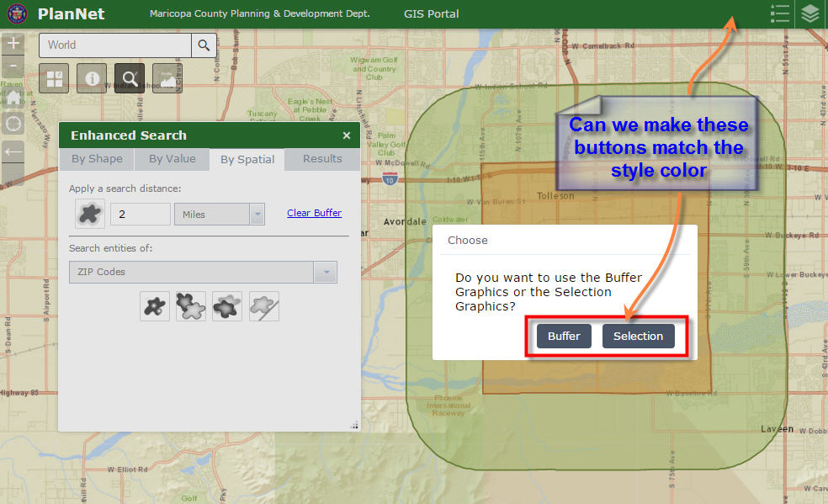Select the third spatial search tool icon

[x=227, y=306]
